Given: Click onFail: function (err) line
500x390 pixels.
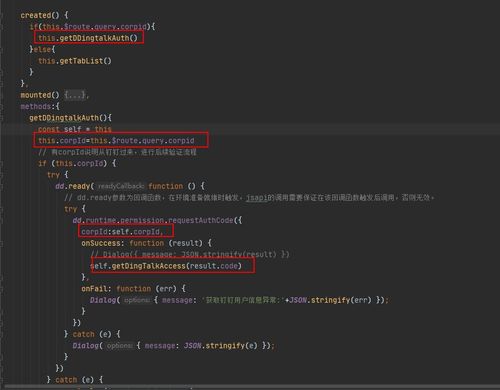Looking at the screenshot, I should point(133,289).
